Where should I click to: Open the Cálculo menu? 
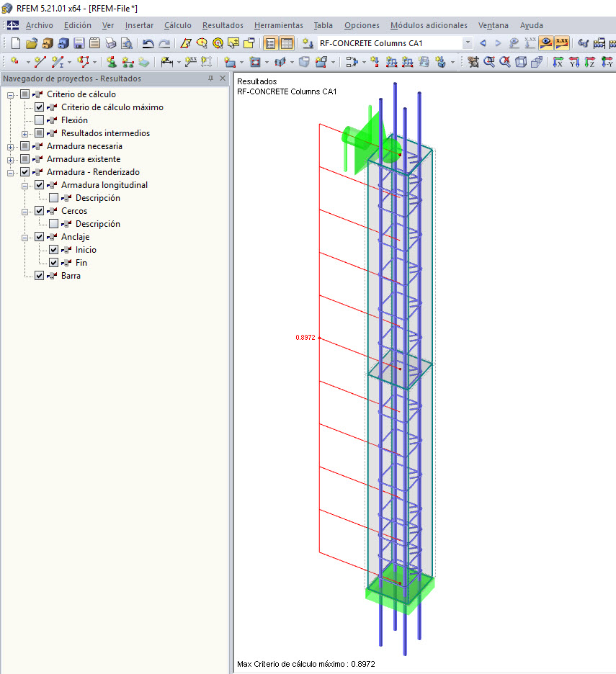tap(178, 25)
